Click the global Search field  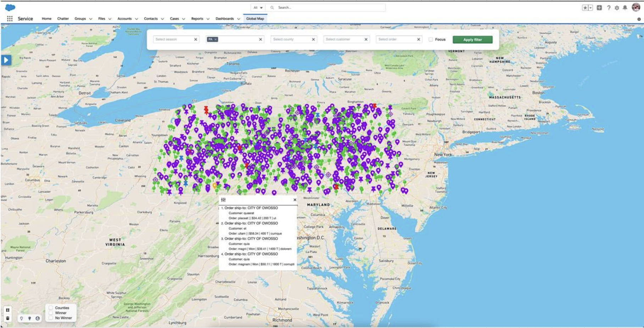pyautogui.click(x=326, y=7)
